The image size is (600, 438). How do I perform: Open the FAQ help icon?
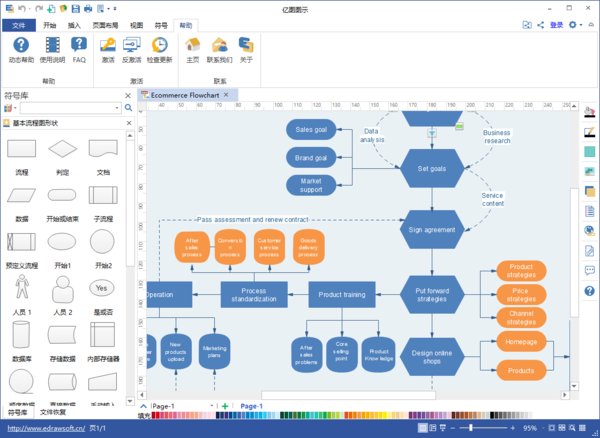79,50
